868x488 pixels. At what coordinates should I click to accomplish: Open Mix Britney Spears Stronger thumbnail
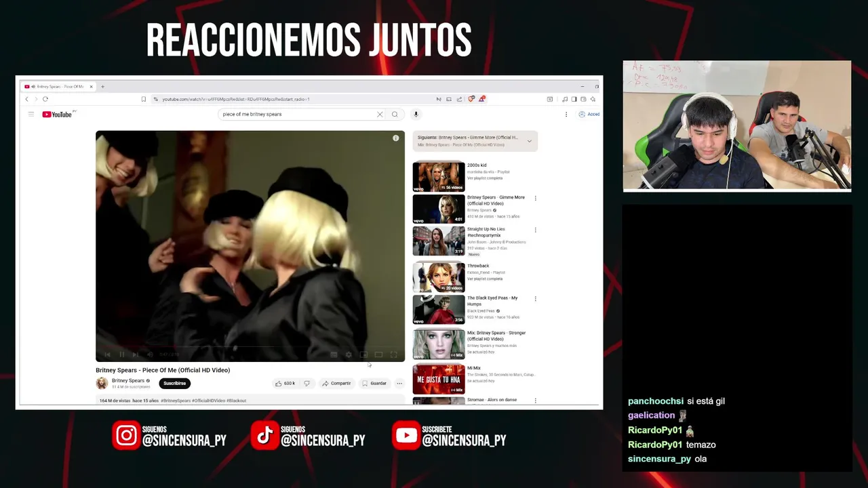click(x=439, y=344)
